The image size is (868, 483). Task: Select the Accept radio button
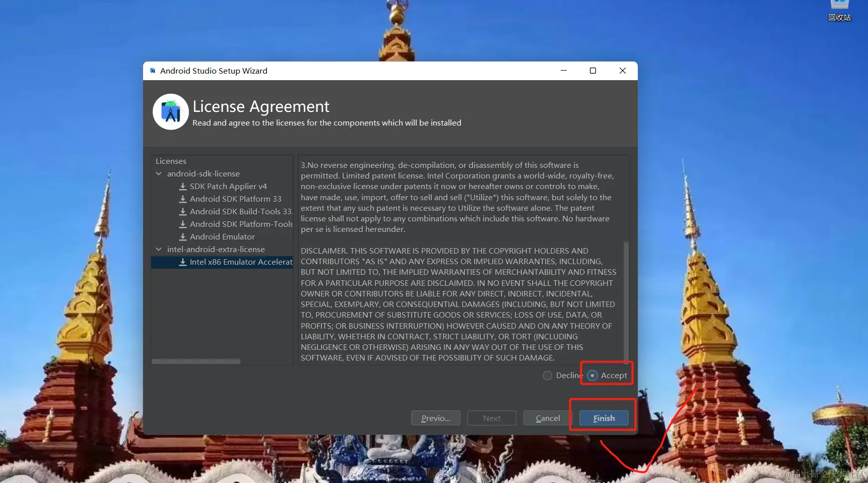[x=592, y=376]
